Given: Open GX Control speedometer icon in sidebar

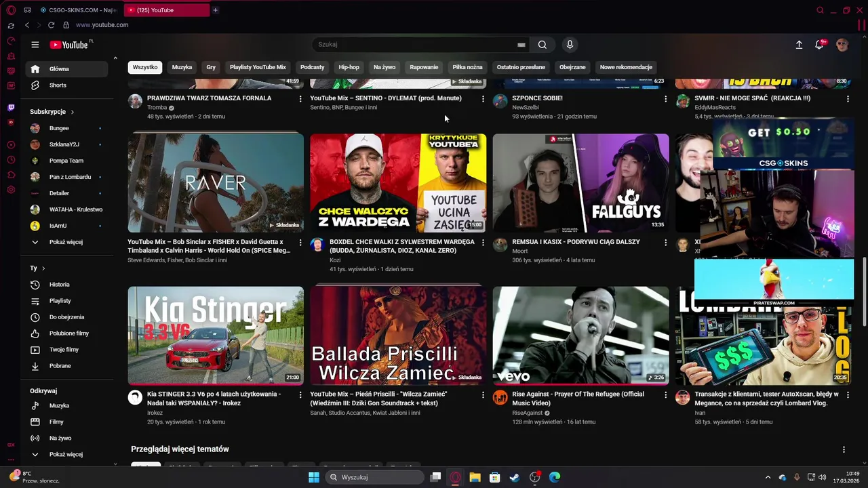Looking at the screenshot, I should click(11, 41).
